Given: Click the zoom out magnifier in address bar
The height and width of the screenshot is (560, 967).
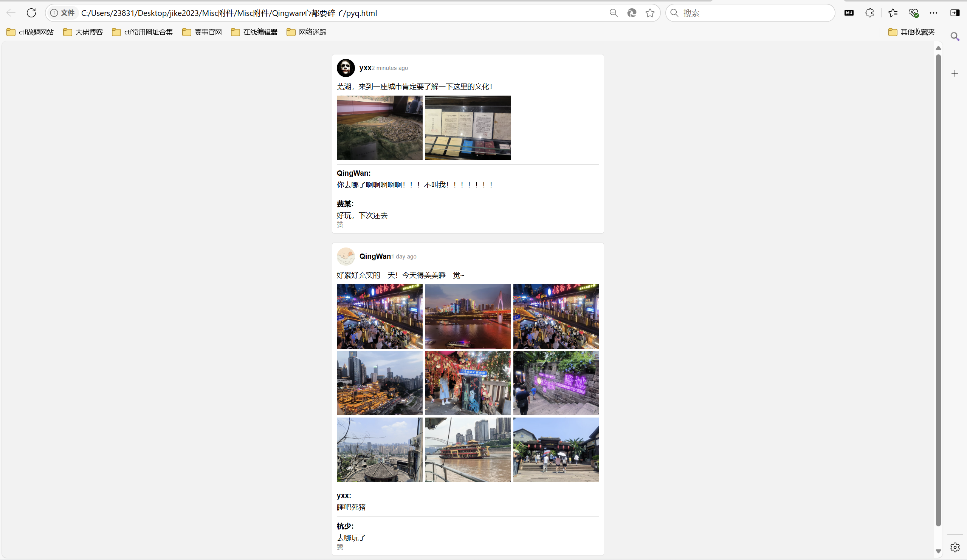Looking at the screenshot, I should [613, 13].
